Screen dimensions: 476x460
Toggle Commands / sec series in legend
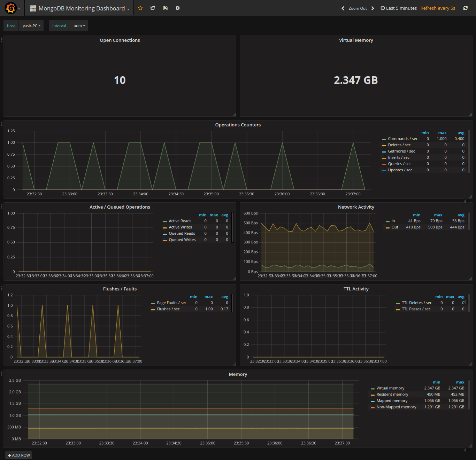(402, 139)
